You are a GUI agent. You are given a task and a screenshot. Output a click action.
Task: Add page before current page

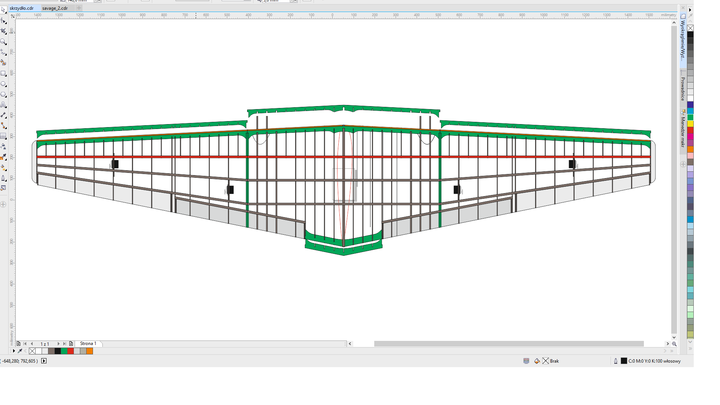point(18,343)
